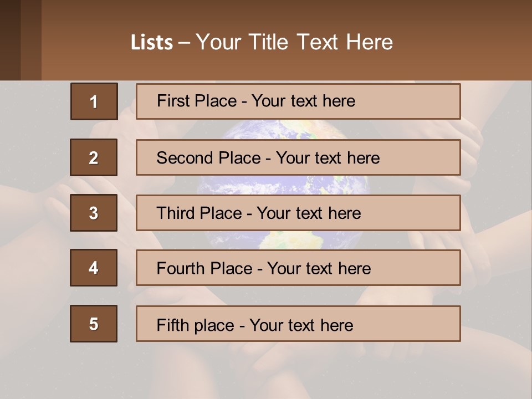
Task: Click the word 'First' in list
Action: [173, 101]
